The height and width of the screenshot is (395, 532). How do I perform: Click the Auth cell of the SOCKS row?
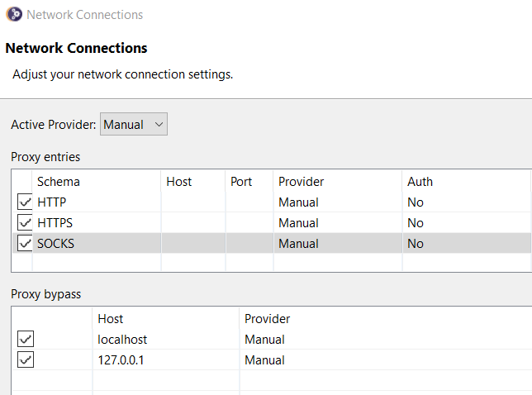pos(467,243)
